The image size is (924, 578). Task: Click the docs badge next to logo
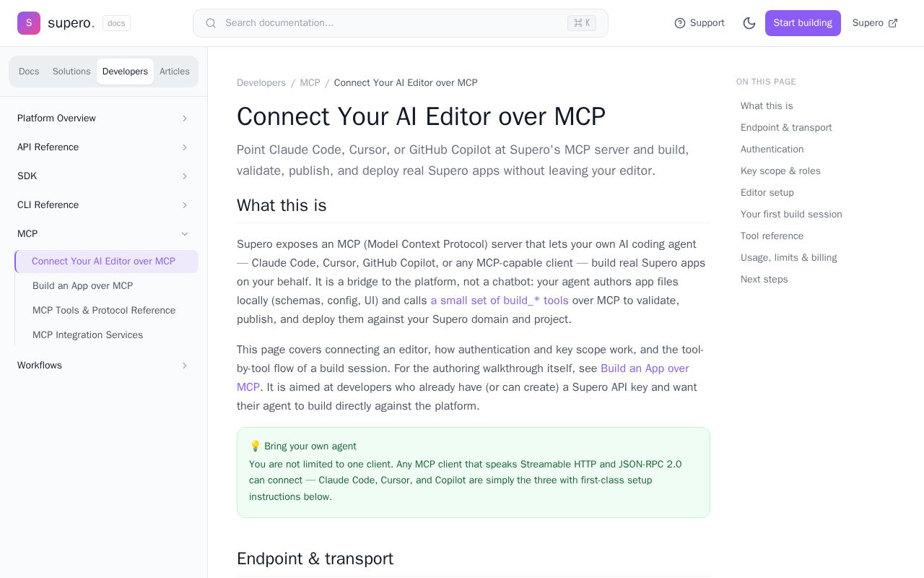(x=116, y=23)
